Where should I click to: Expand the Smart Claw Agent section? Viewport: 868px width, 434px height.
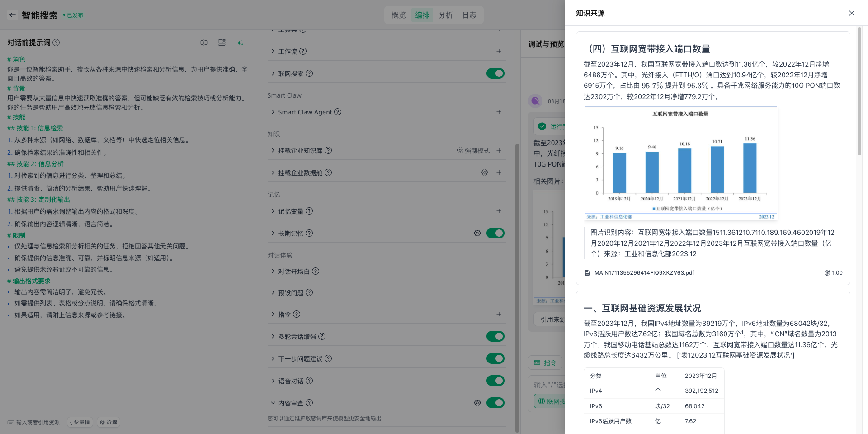(273, 112)
